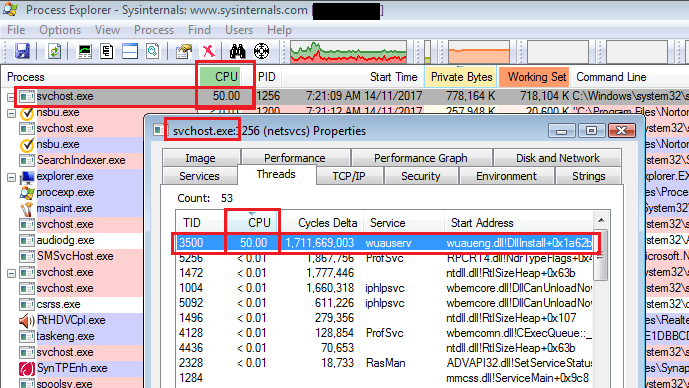Select the SynTPEnh.exe process
The image size is (689, 388).
pos(73,368)
